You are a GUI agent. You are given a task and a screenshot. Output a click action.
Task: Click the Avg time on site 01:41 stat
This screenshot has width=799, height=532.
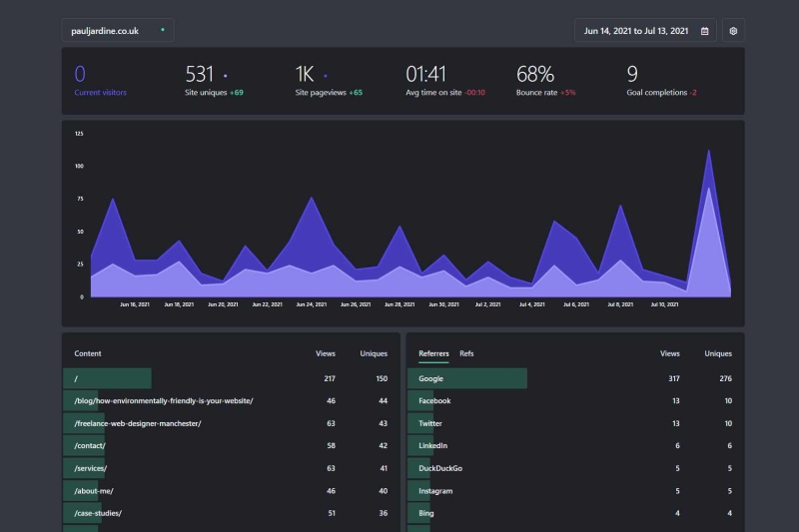click(x=445, y=81)
